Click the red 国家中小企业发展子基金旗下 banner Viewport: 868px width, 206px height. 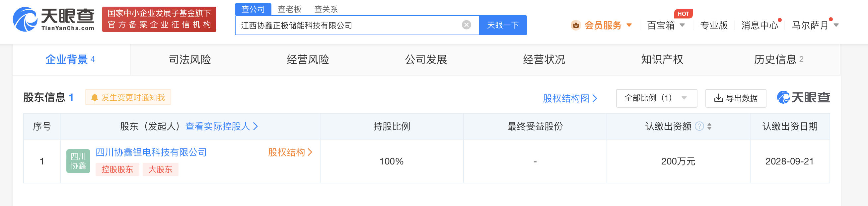pos(159,19)
